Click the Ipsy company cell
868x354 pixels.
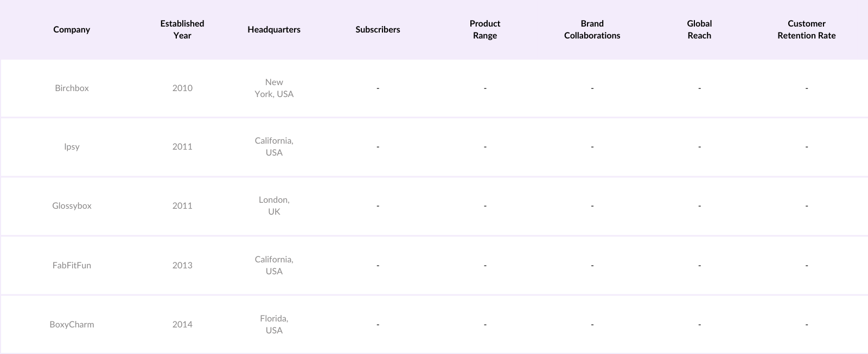point(72,147)
